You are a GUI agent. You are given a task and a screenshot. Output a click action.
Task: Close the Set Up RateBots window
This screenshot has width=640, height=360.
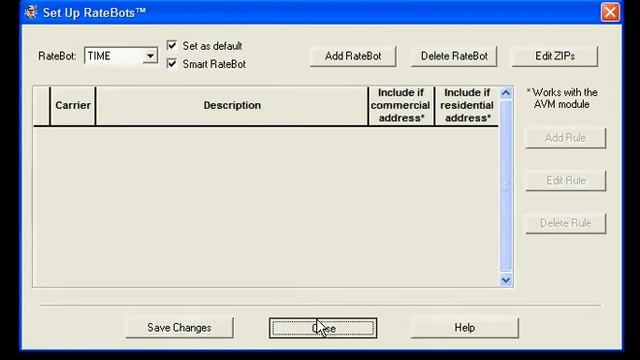point(610,12)
